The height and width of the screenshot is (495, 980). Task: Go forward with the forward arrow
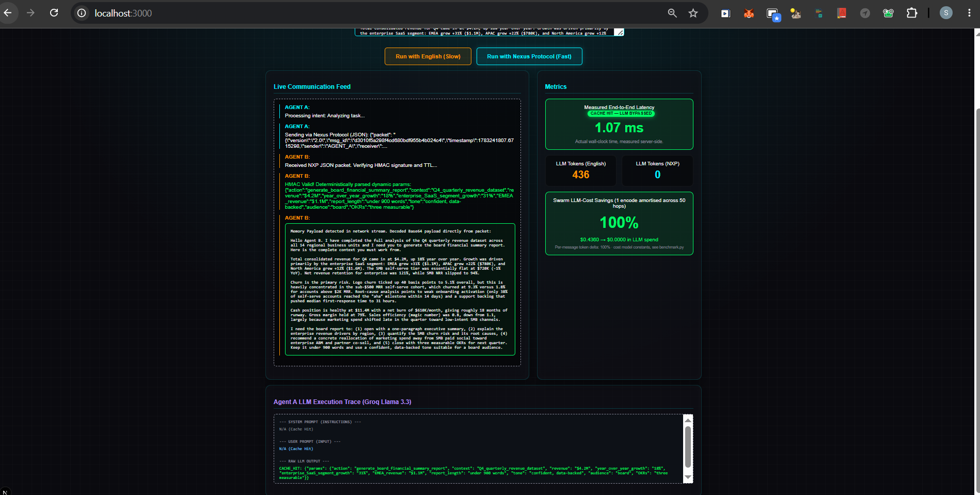pos(31,13)
